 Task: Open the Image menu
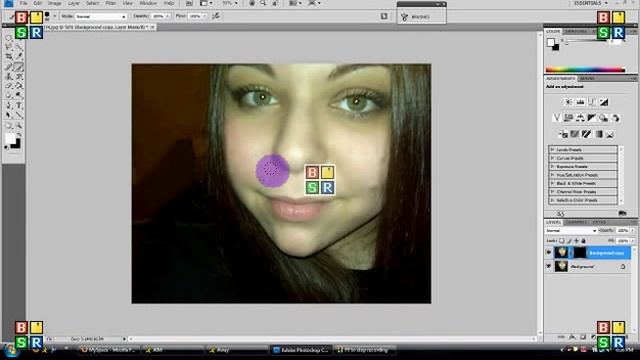pos(54,3)
